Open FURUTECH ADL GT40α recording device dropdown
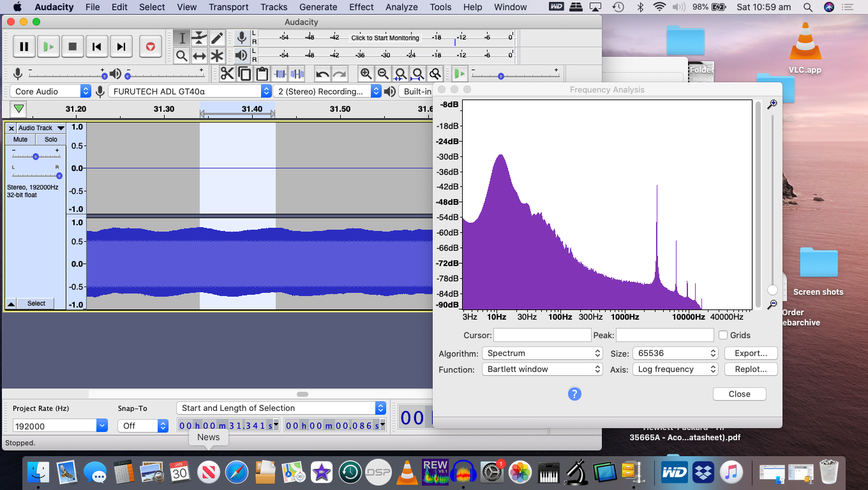 190,91
